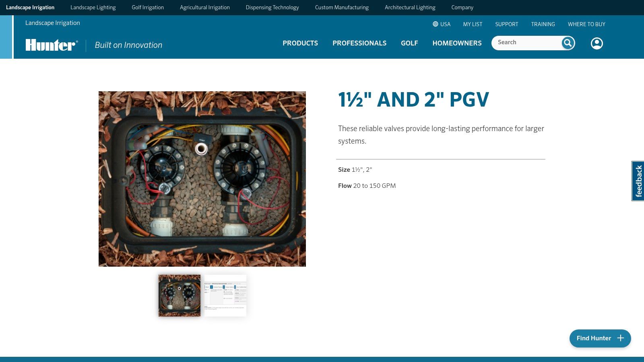Click the 'Built on Innovation' tagline
644x362 pixels.
(x=128, y=45)
